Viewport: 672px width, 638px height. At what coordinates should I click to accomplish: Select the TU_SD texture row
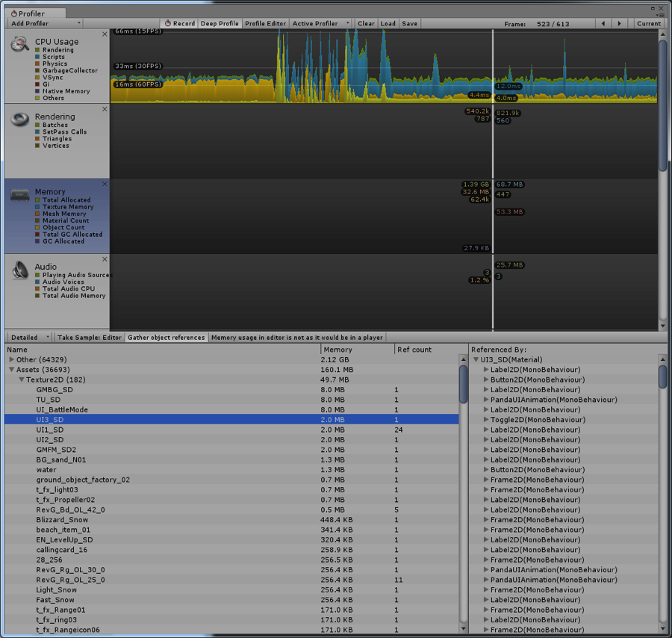[x=231, y=400]
